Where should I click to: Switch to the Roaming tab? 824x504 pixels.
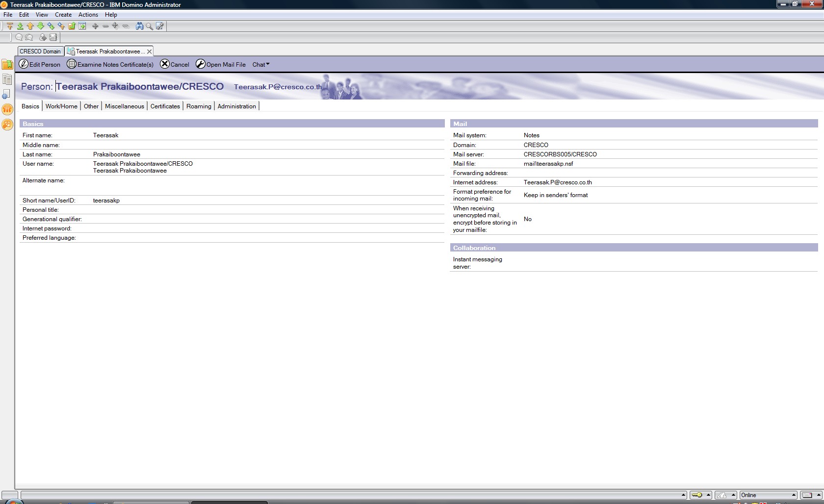click(199, 106)
